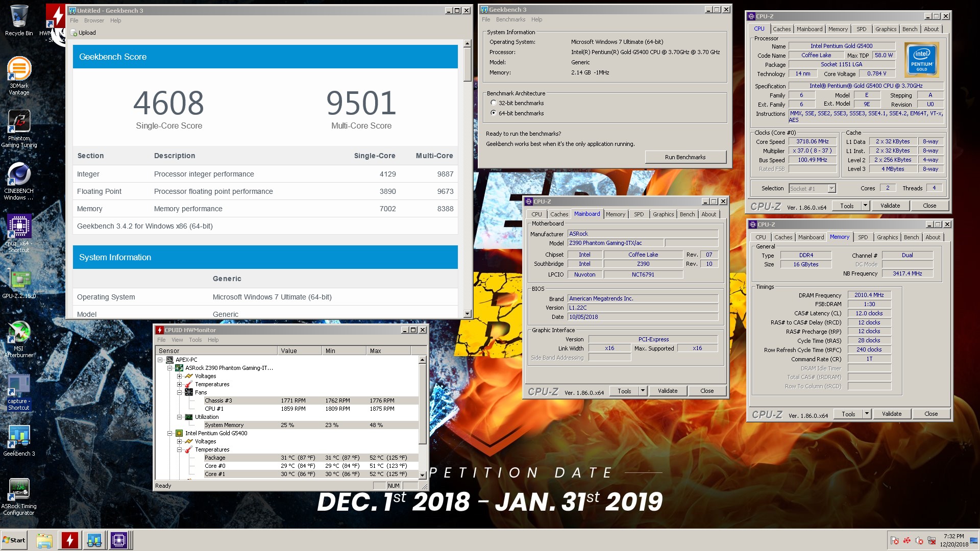Viewport: 980px width, 551px height.
Task: Click the Max column header in HWMonitor
Action: tap(388, 350)
